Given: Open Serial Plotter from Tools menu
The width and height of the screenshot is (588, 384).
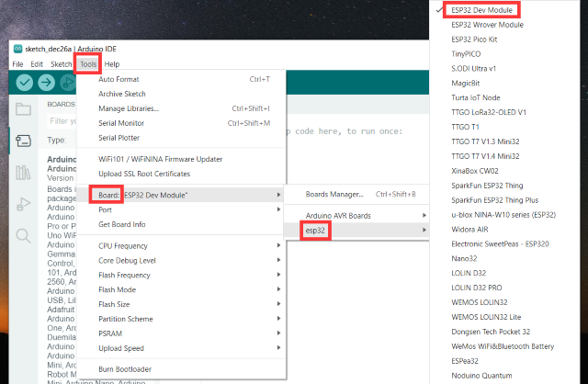Looking at the screenshot, I should pos(182,138).
